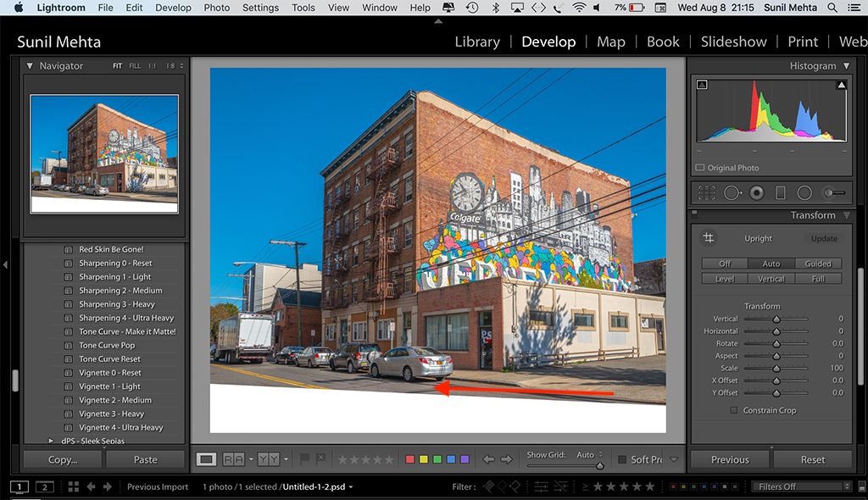Screen dimensions: 868x500
Task: Click the Reset button
Action: [x=812, y=459]
